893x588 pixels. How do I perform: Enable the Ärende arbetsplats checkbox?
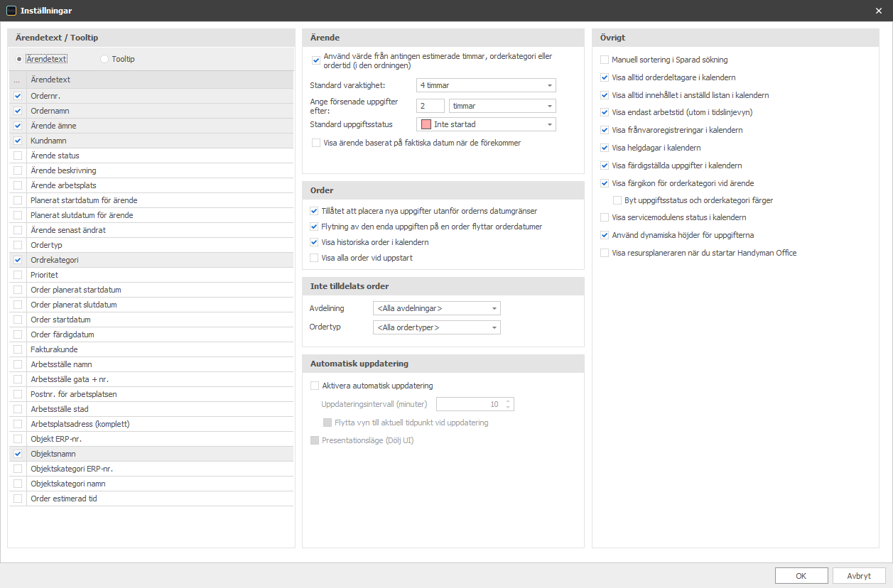point(18,185)
